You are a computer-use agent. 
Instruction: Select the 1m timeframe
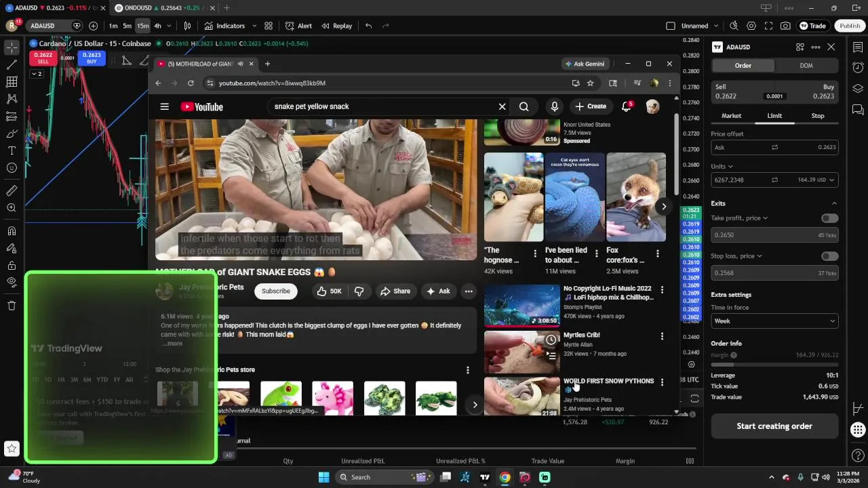tap(113, 26)
